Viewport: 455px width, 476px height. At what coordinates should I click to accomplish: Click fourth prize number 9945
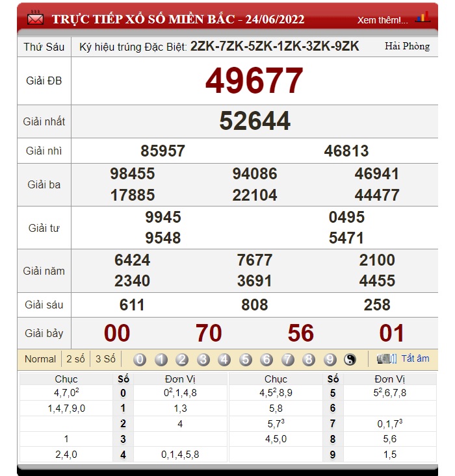[163, 217]
